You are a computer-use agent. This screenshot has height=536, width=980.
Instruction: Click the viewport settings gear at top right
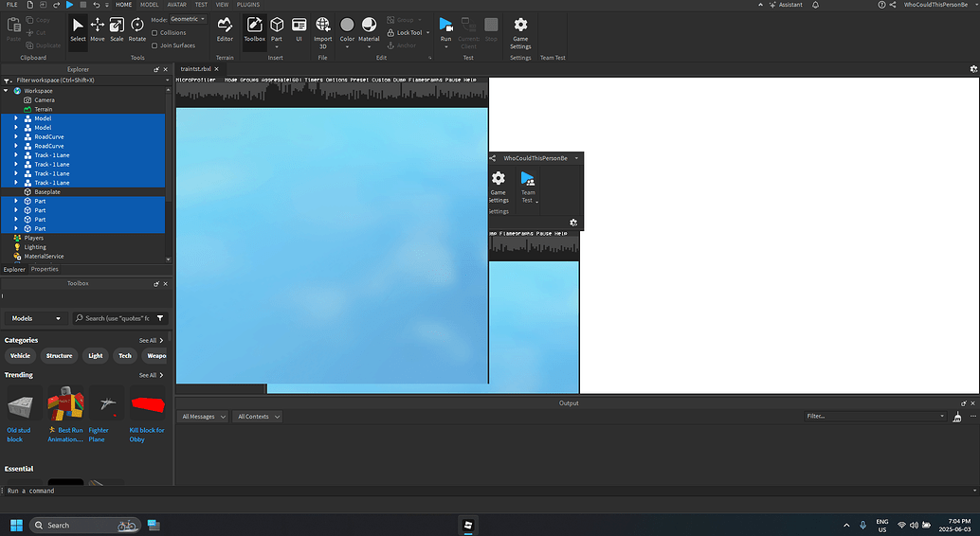click(973, 69)
